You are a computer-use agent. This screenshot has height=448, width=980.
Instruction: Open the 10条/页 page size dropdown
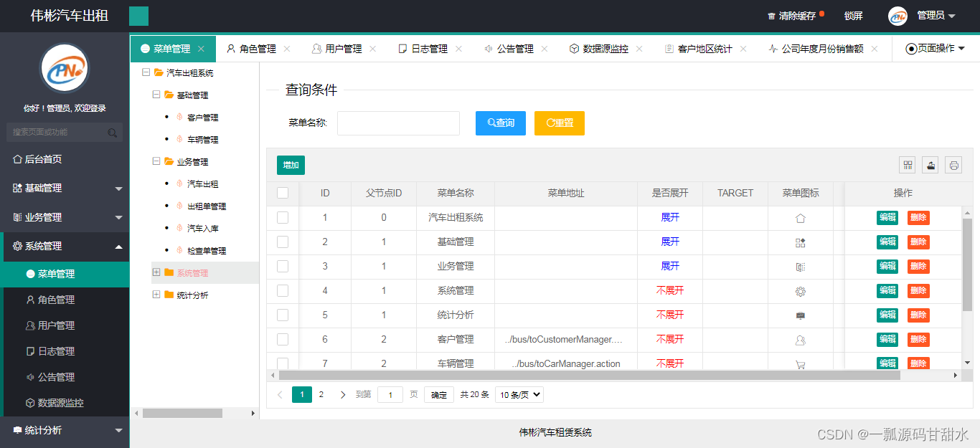[x=519, y=394]
